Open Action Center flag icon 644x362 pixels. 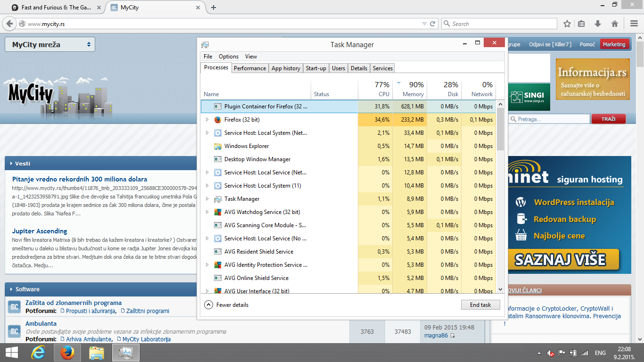point(561,353)
